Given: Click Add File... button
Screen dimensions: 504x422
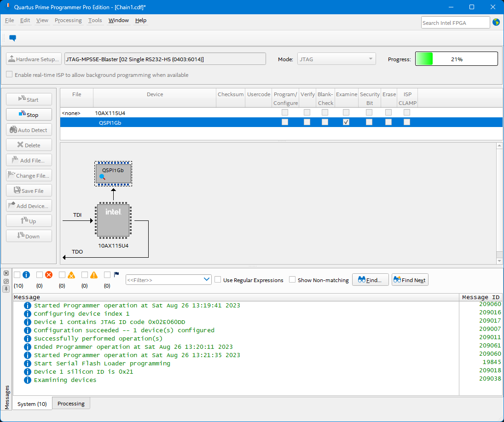Looking at the screenshot, I should [x=29, y=160].
